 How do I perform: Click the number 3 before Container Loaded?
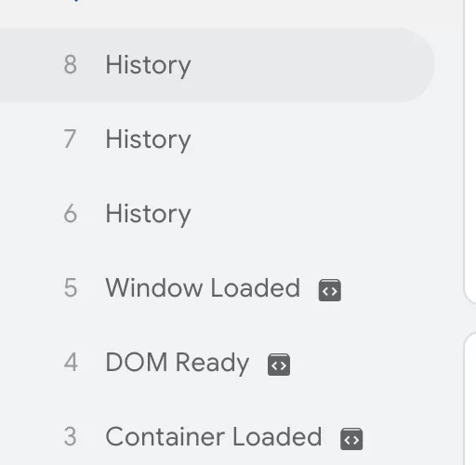click(70, 437)
